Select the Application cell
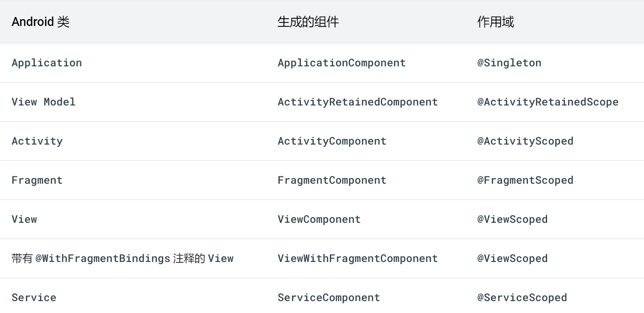The image size is (644, 313). click(x=47, y=63)
